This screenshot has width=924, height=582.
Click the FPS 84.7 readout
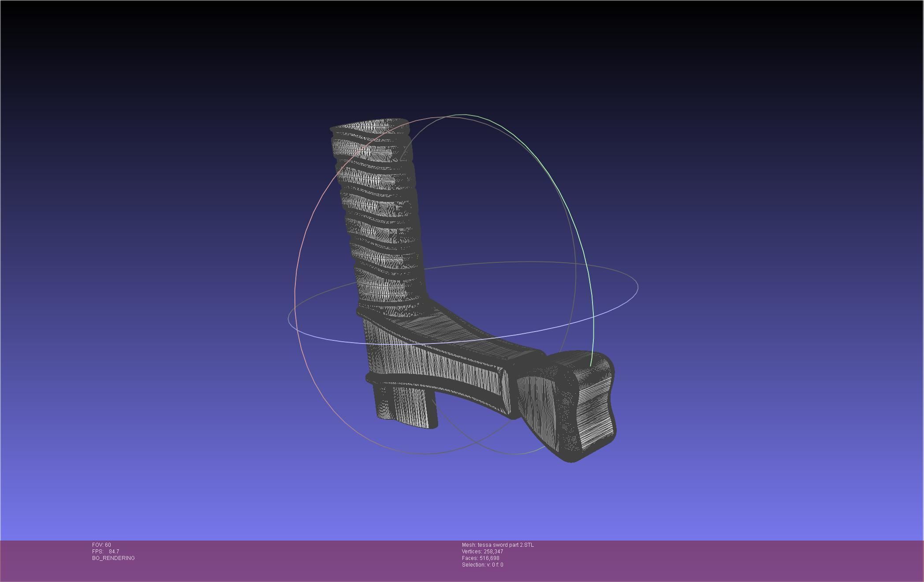106,552
